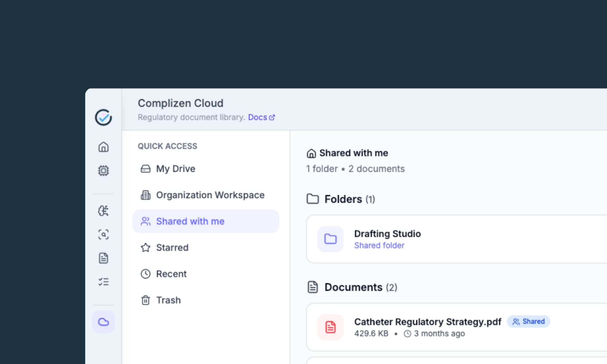This screenshot has height=364, width=607.
Task: Click the Shared with me people icon
Action: coord(146,221)
